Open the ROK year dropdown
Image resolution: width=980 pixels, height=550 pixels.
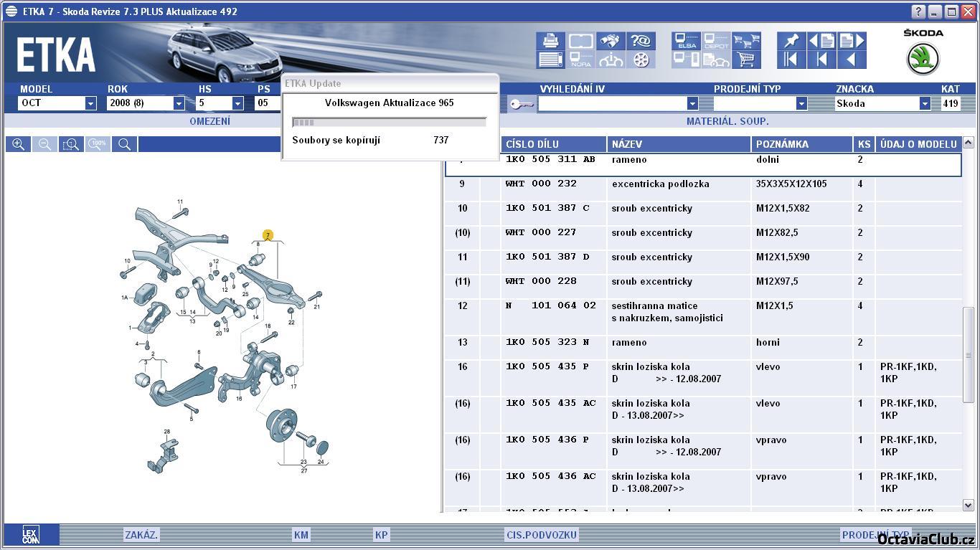(179, 103)
